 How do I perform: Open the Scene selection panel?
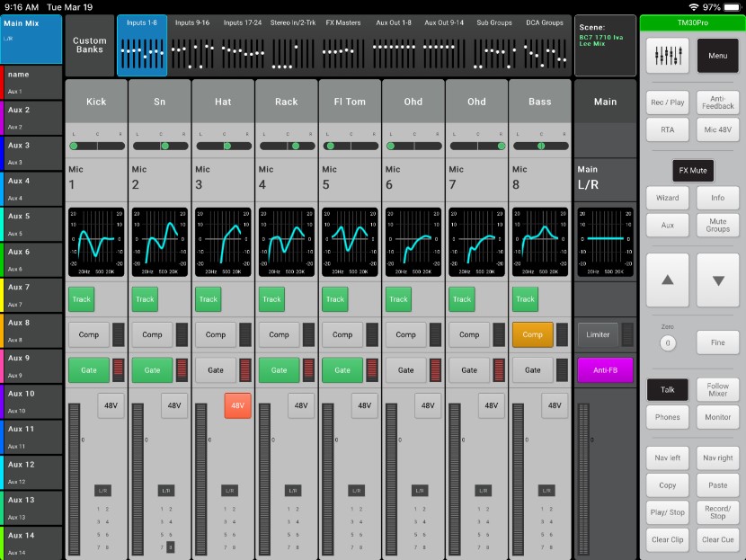click(604, 45)
